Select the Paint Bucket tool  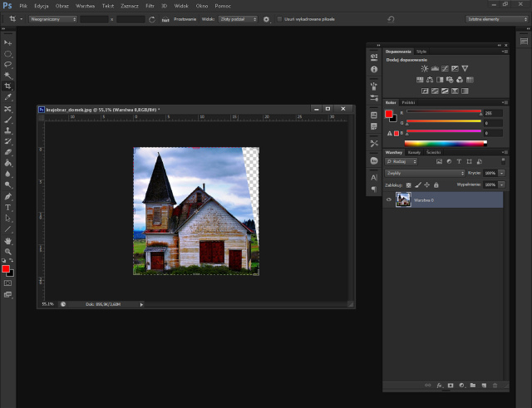click(x=7, y=163)
